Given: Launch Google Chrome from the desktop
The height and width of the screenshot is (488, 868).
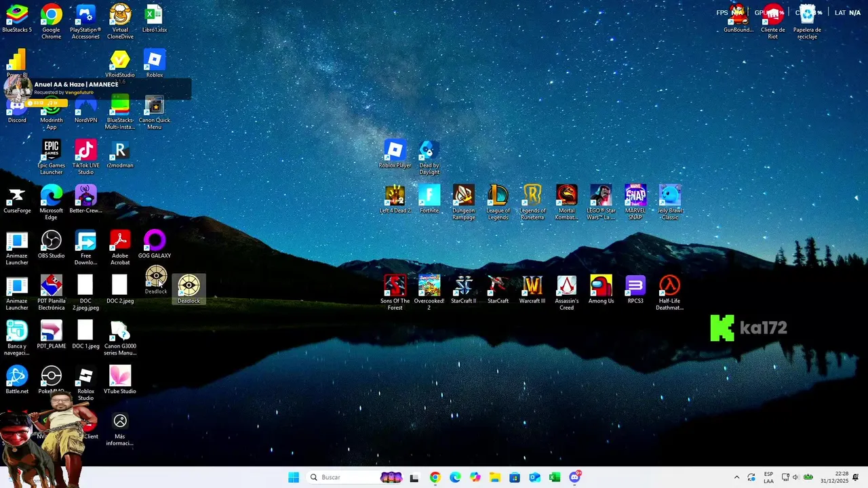Looking at the screenshot, I should tap(52, 21).
